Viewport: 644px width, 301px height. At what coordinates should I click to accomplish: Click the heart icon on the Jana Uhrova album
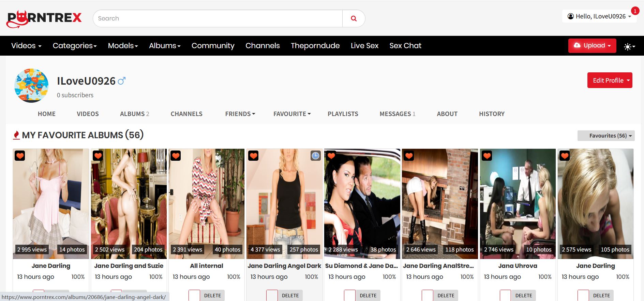pyautogui.click(x=486, y=156)
